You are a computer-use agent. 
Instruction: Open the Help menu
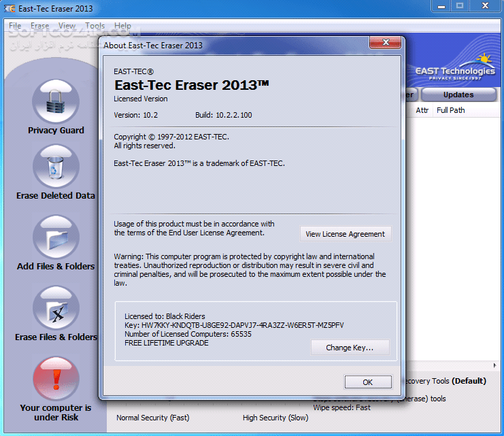click(122, 25)
